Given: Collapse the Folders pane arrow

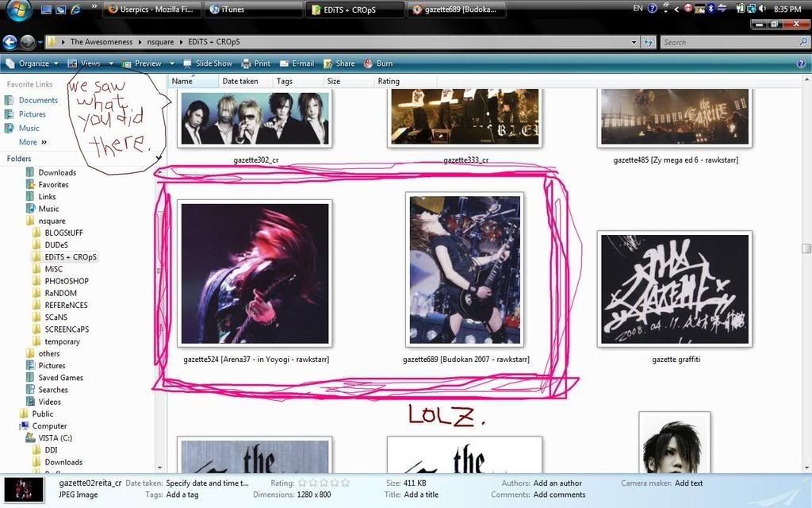Looking at the screenshot, I should 159,159.
